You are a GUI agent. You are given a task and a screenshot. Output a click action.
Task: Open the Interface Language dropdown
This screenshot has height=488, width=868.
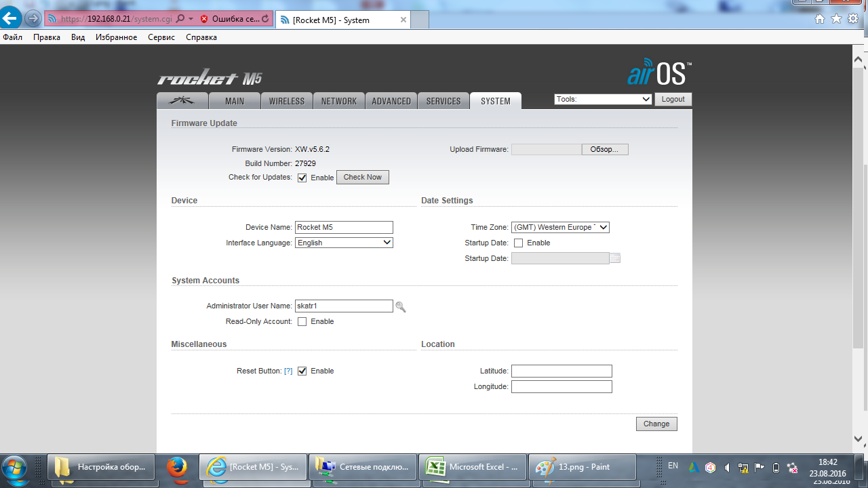[344, 243]
